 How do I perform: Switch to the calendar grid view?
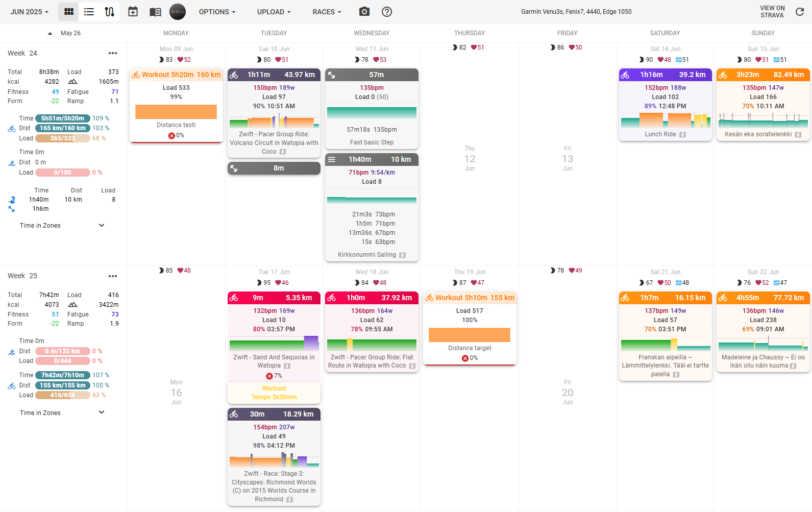(68, 12)
